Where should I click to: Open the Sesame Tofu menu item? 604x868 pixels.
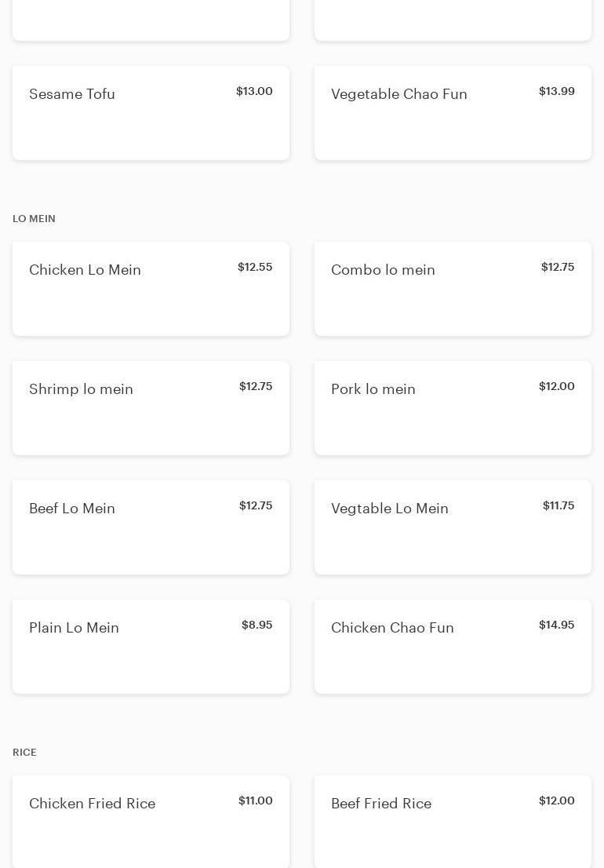point(151,113)
